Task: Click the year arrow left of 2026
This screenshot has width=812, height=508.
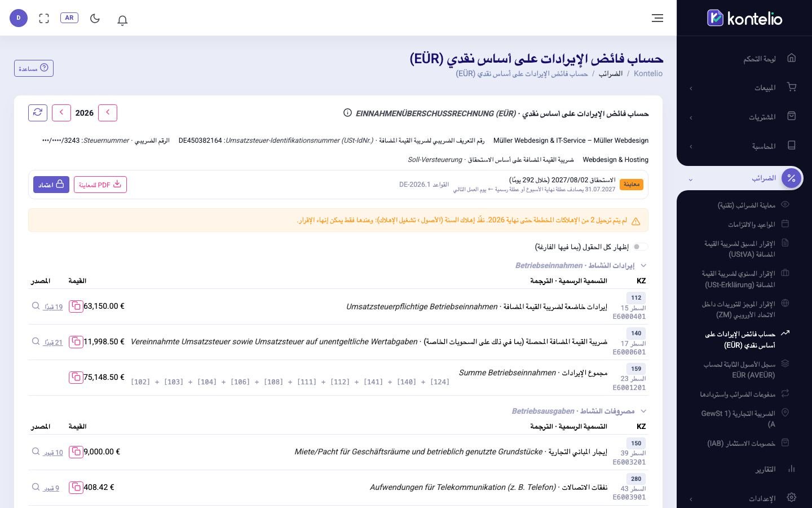Action: pos(61,112)
